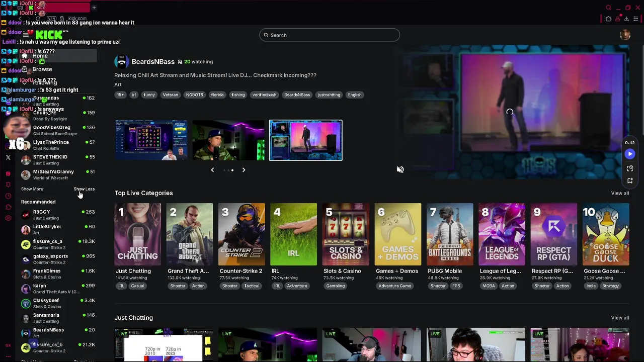
Task: Expand followed channels with Show More
Action: [32, 189]
